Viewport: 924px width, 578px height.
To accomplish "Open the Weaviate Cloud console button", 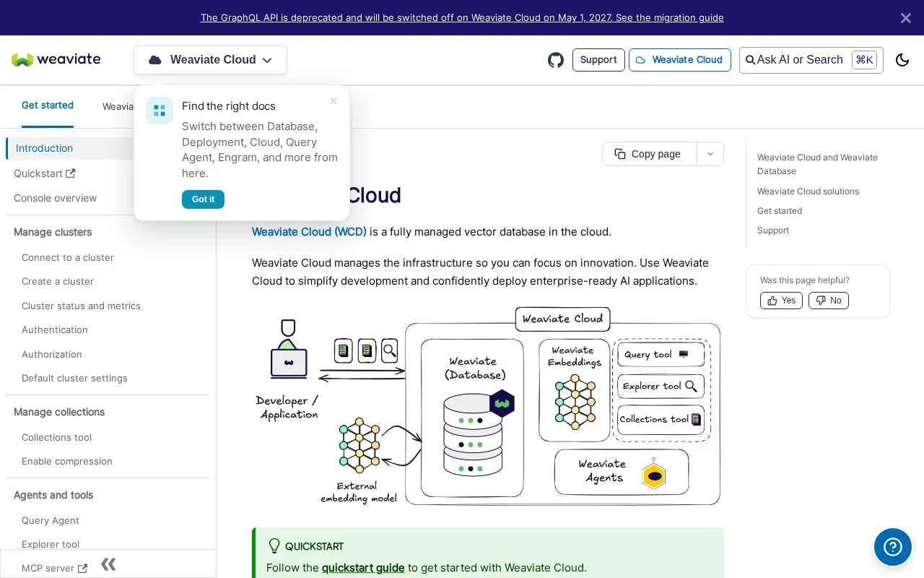I will pos(680,60).
